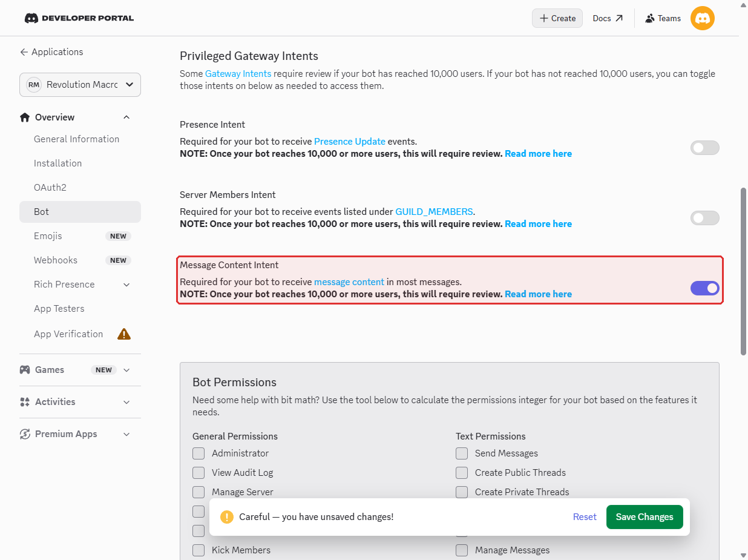Screen dimensions: 748x560
Task: Check the Create Public Threads checkbox
Action: [x=462, y=473]
